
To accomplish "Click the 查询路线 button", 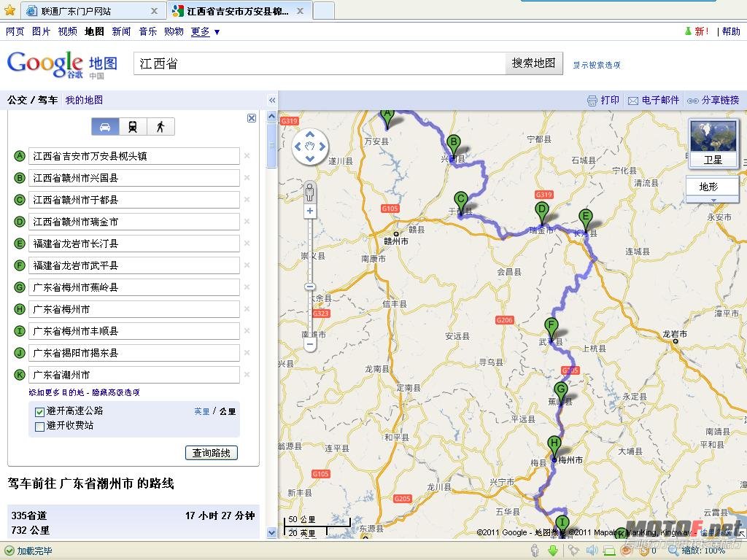I will (x=211, y=452).
